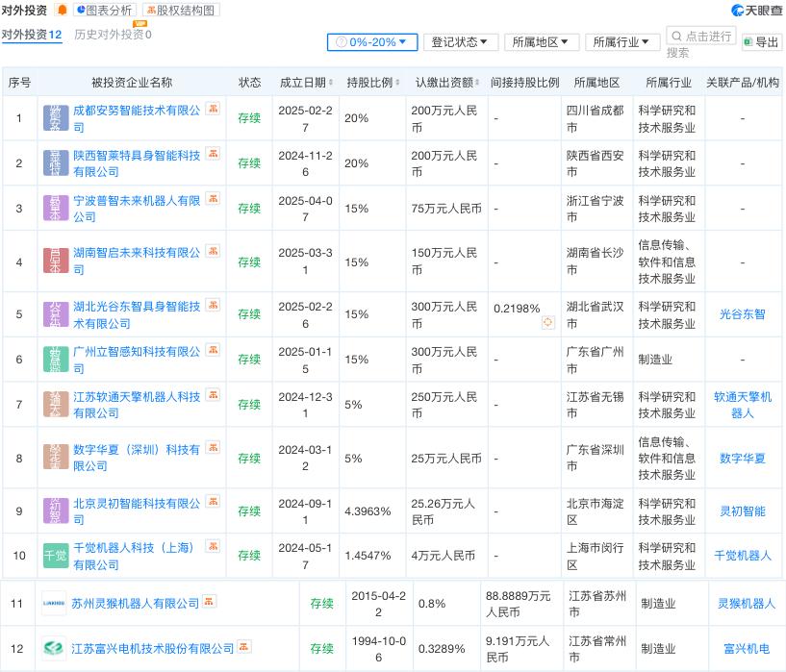786x672 pixels.
Task: Click the orange bell alert icon
Action: (63, 11)
